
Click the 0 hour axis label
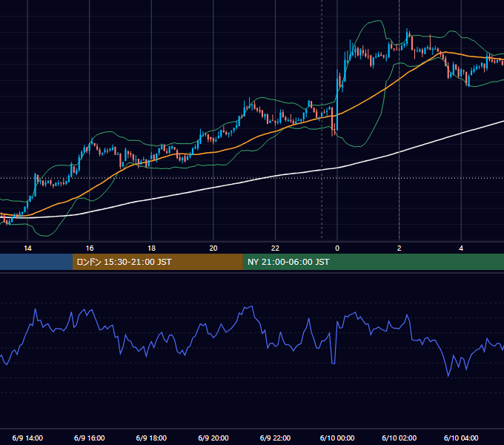click(x=337, y=248)
